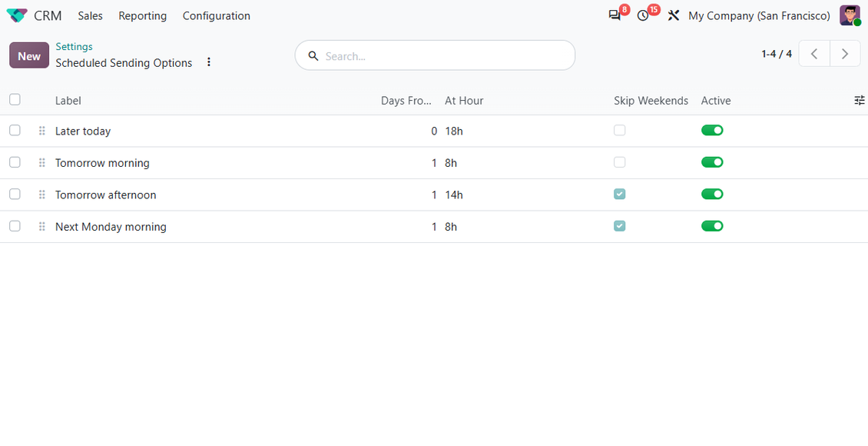This screenshot has width=868, height=446.
Task: Click the 1-4 / 4 pager counter
Action: click(777, 54)
